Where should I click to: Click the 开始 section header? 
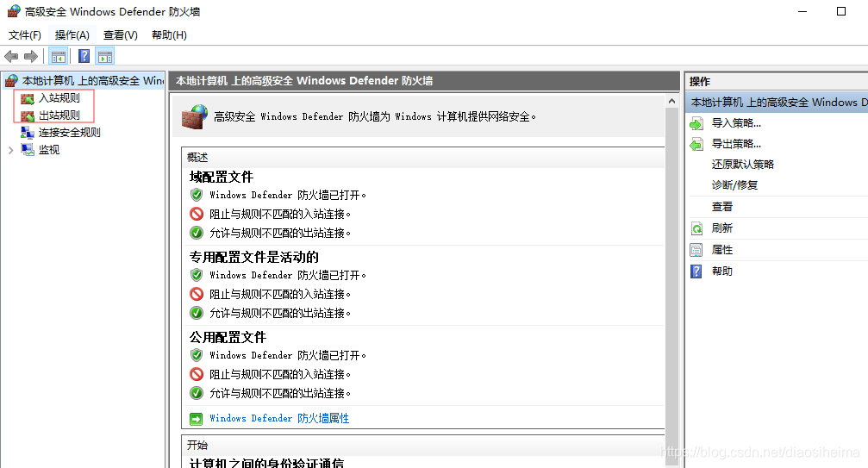[197, 445]
